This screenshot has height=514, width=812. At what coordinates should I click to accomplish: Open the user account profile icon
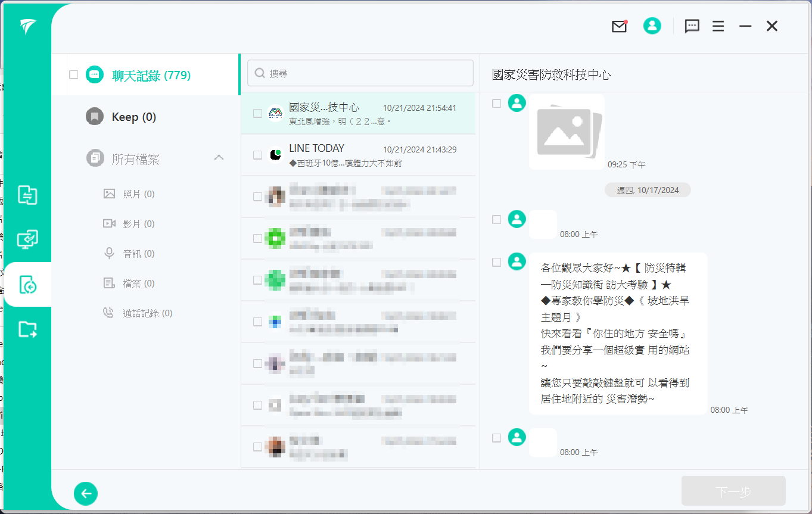[652, 26]
